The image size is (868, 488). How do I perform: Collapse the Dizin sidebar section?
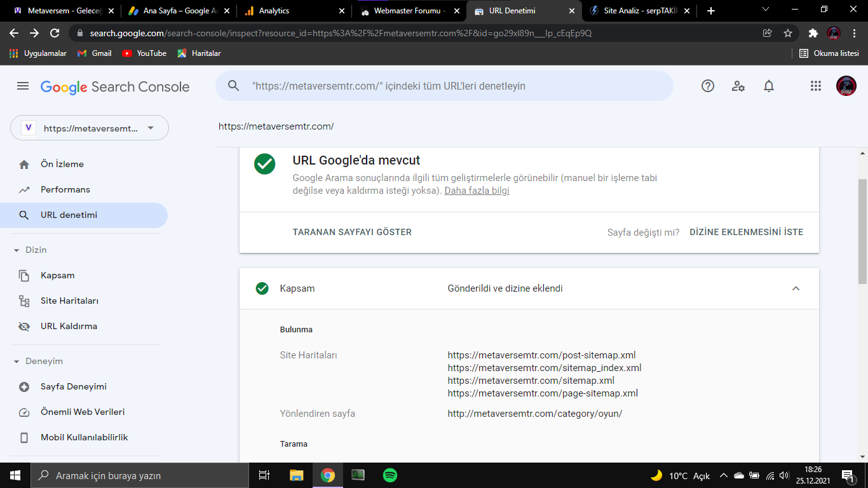(x=17, y=250)
